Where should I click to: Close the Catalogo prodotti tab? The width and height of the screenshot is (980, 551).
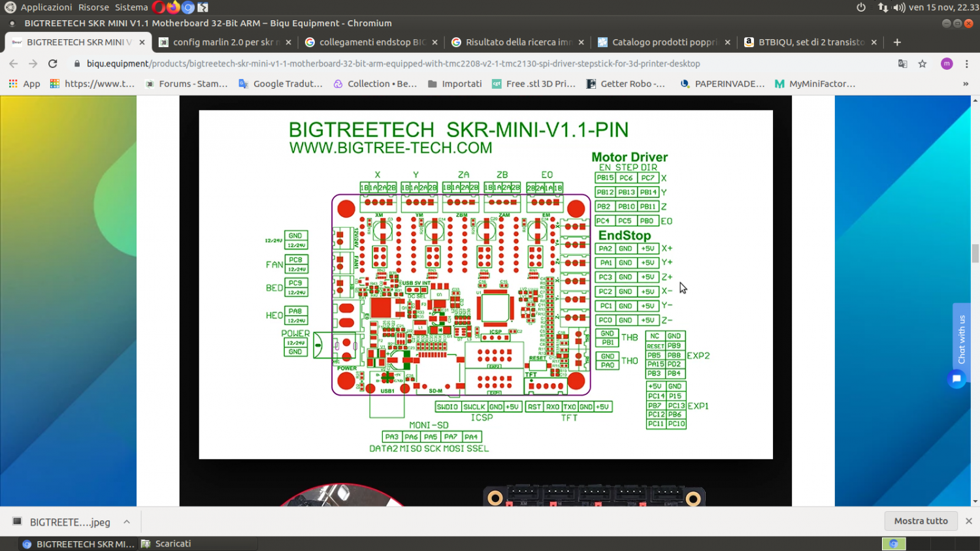pos(727,42)
